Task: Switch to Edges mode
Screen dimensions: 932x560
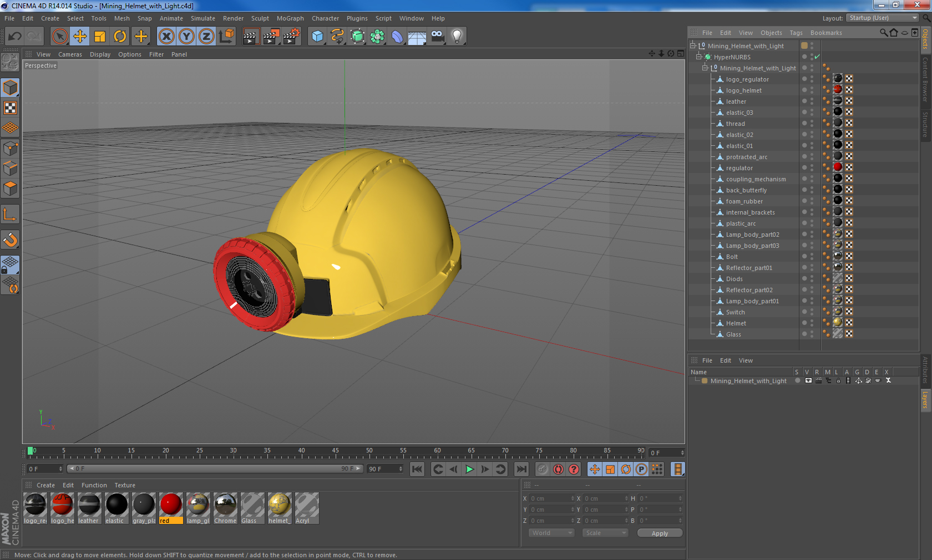Action: (x=11, y=169)
